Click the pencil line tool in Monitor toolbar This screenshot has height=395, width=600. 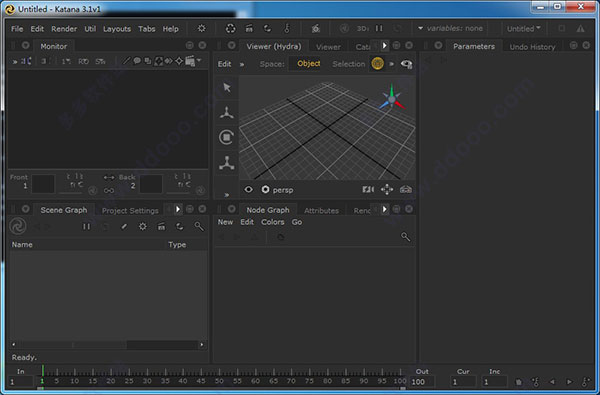click(x=126, y=61)
